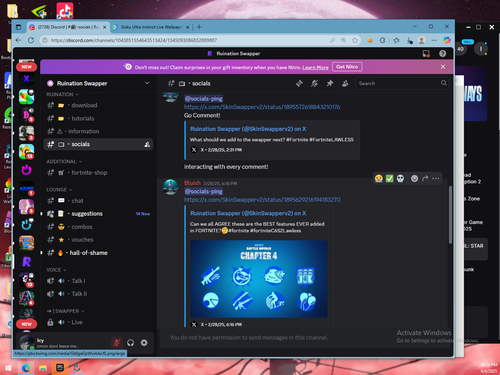Image resolution: width=500 pixels, height=375 pixels.
Task: Open a new browser tab
Action: [x=199, y=27]
